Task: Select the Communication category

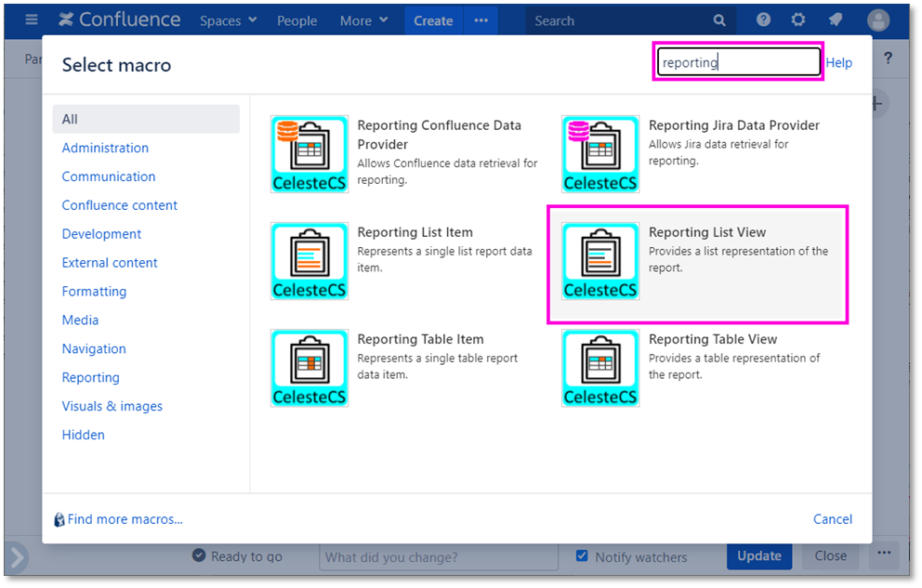Action: coord(109,176)
